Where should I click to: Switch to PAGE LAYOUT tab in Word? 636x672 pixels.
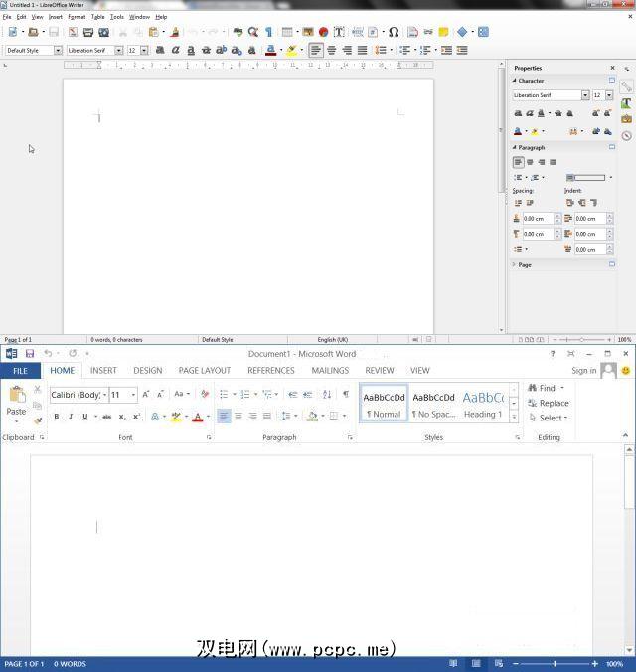pyautogui.click(x=205, y=371)
